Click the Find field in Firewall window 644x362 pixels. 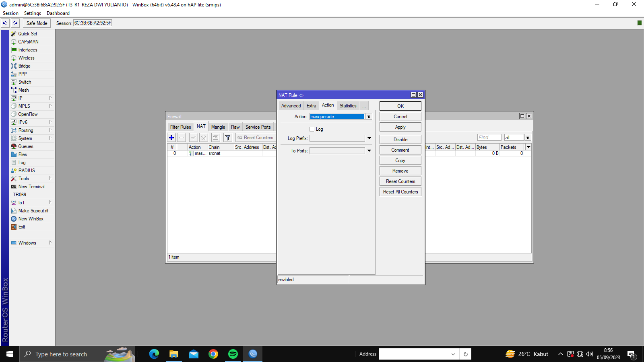(489, 138)
